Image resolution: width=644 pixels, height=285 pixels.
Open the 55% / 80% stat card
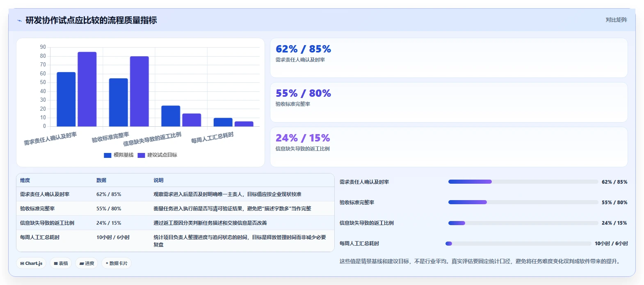pyautogui.click(x=449, y=102)
